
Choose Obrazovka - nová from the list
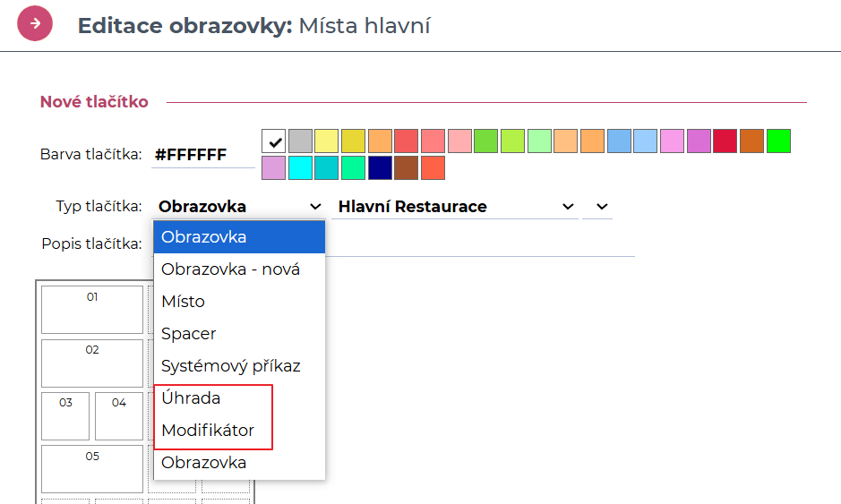pos(239,269)
